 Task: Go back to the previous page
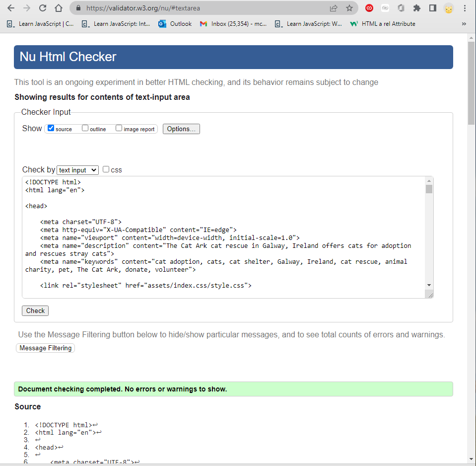click(11, 8)
